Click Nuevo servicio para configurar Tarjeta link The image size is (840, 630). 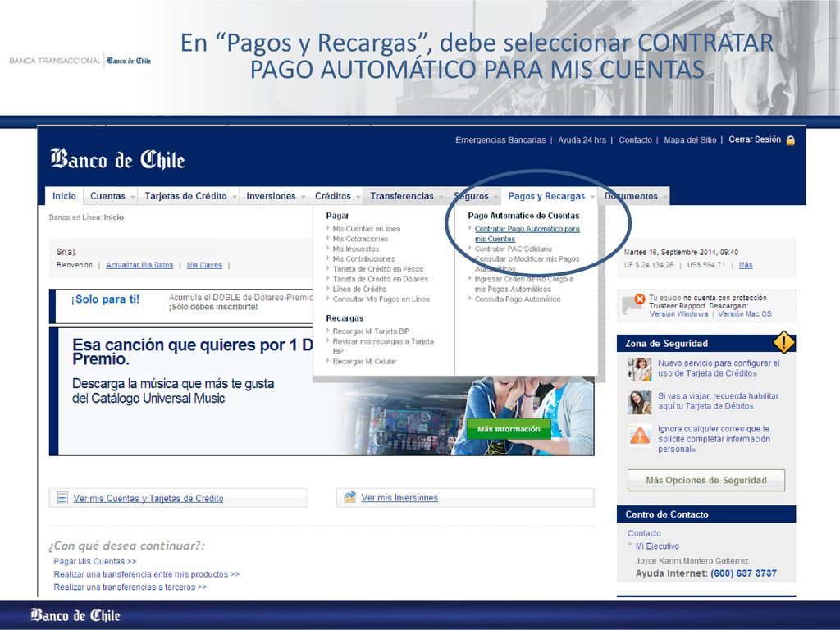719,368
